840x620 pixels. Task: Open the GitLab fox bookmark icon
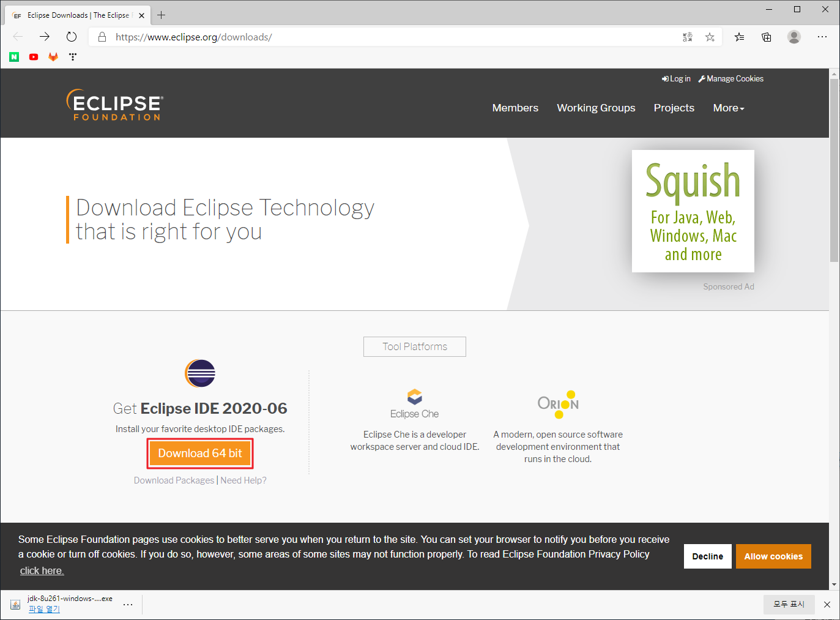click(x=53, y=57)
